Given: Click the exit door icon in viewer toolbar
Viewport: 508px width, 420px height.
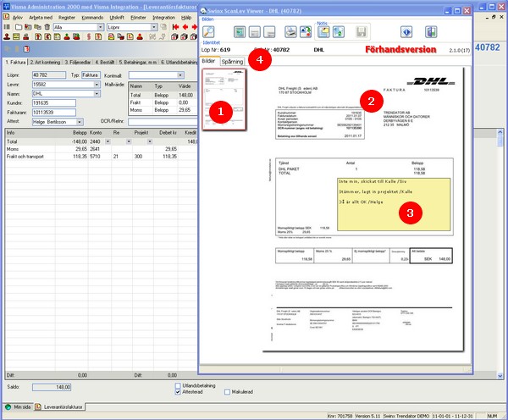Looking at the screenshot, I should pyautogui.click(x=431, y=32).
